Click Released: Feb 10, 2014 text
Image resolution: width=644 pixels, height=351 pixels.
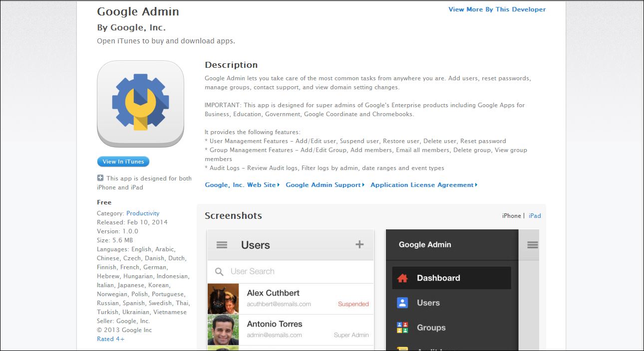[x=132, y=222]
